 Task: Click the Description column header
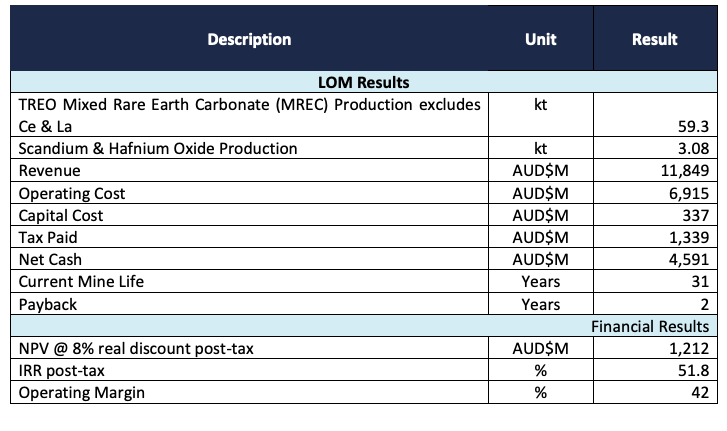click(x=249, y=39)
